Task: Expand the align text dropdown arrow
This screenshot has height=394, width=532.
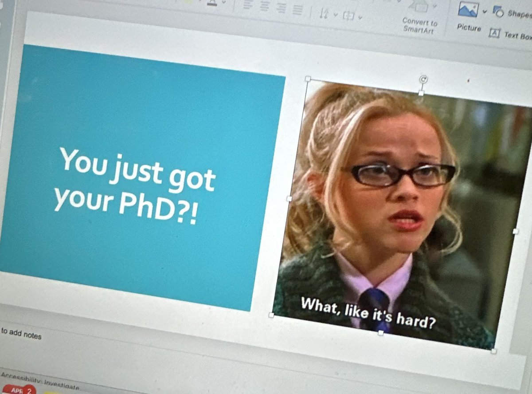Action: (360, 17)
